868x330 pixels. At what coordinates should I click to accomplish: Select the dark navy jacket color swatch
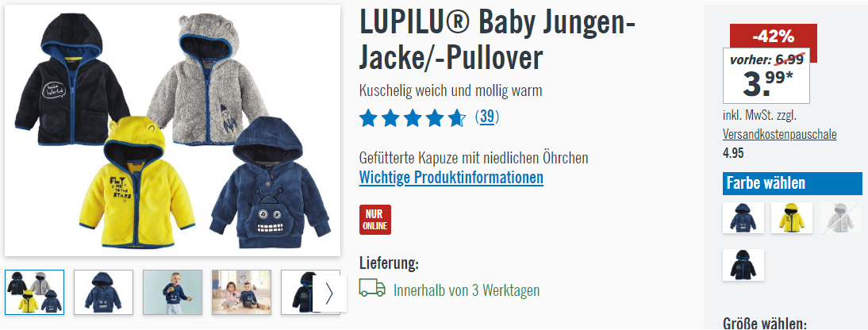click(743, 265)
